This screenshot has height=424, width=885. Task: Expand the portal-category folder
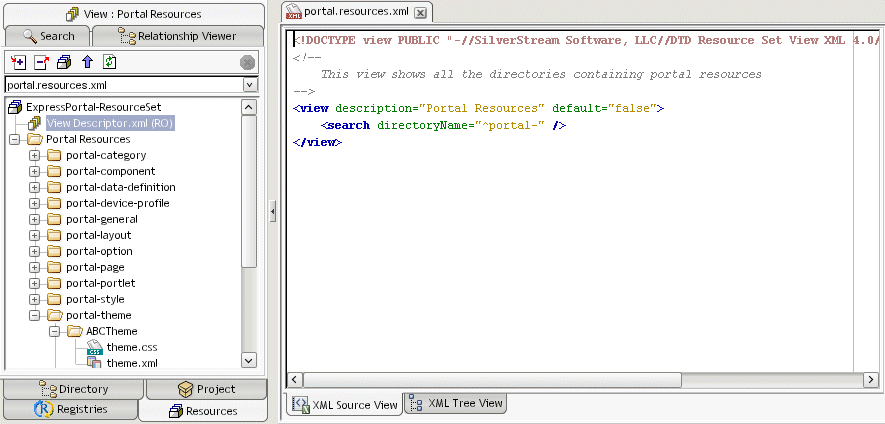tap(35, 155)
